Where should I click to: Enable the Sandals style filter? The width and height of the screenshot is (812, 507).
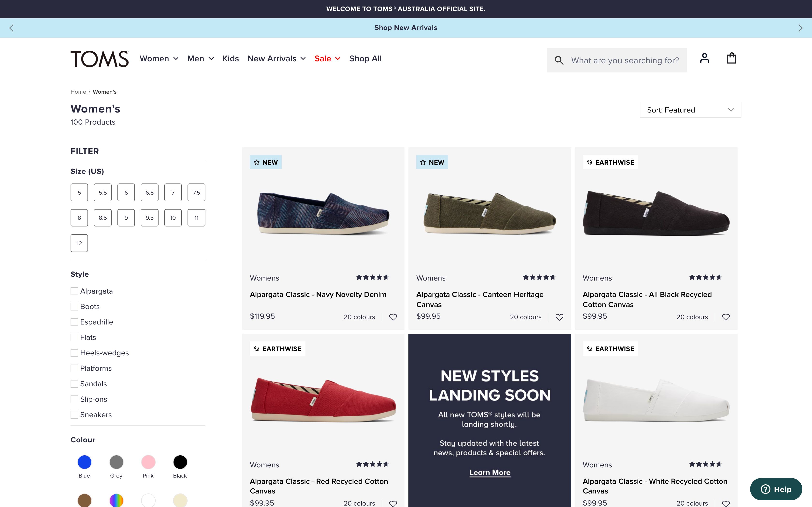[74, 384]
